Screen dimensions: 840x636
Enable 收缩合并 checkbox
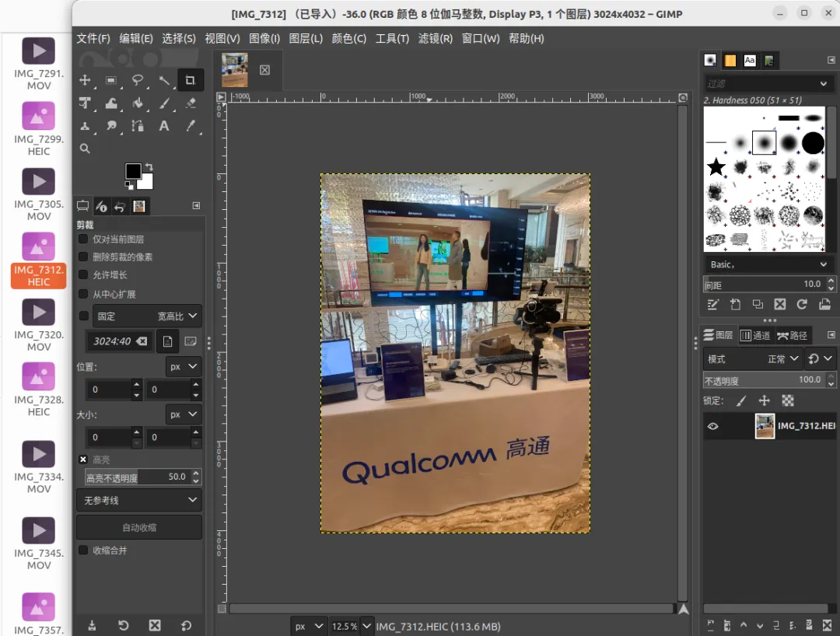83,550
